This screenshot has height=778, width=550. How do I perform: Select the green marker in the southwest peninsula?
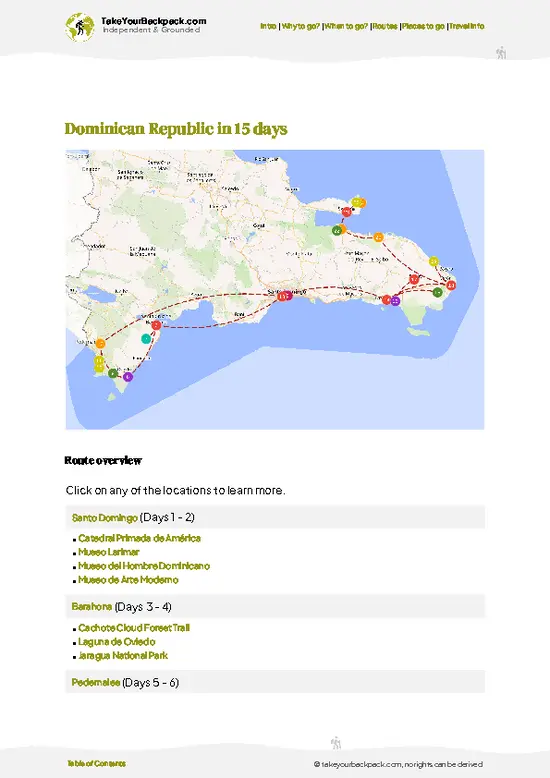pos(113,374)
